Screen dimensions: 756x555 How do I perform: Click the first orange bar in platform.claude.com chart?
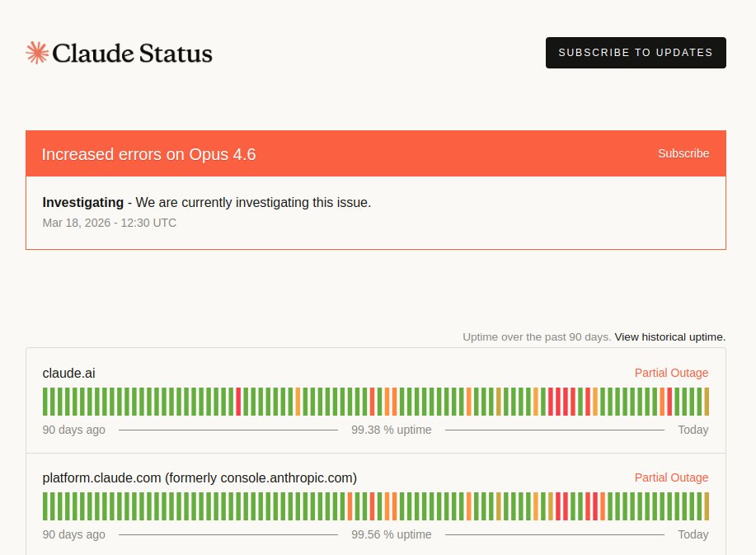click(x=350, y=506)
